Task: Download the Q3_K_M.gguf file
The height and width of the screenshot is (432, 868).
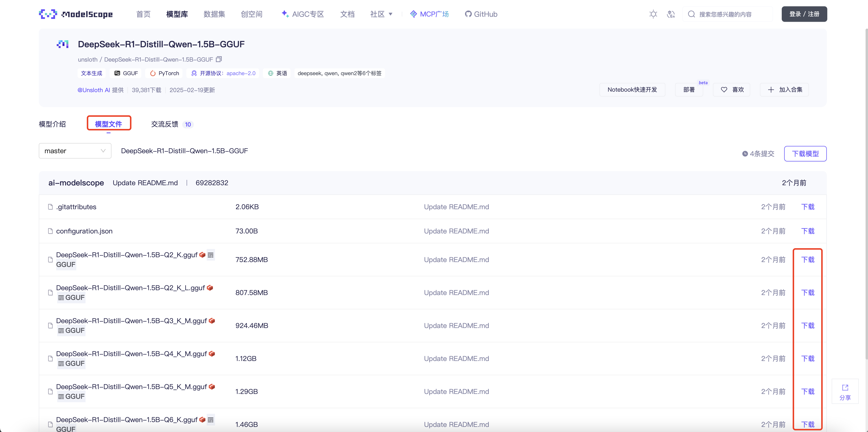Action: click(807, 326)
